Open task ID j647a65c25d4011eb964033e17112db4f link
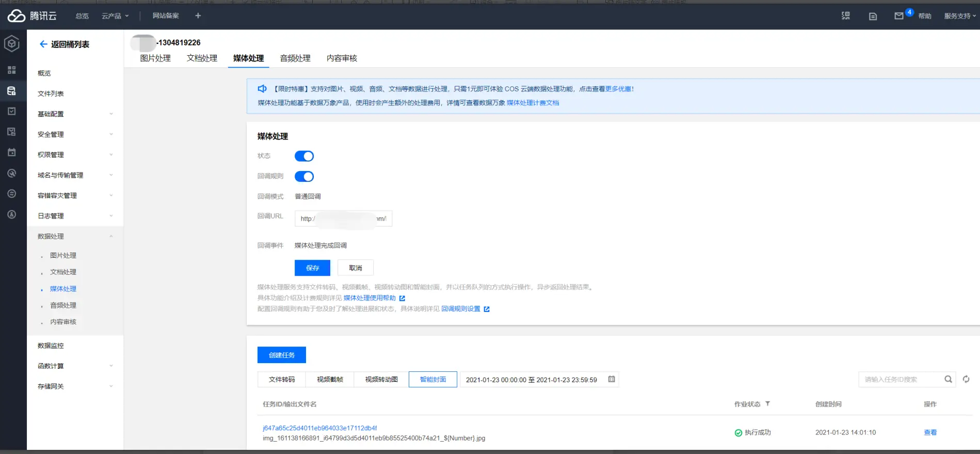Screen dimensions: 980x454 point(319,428)
